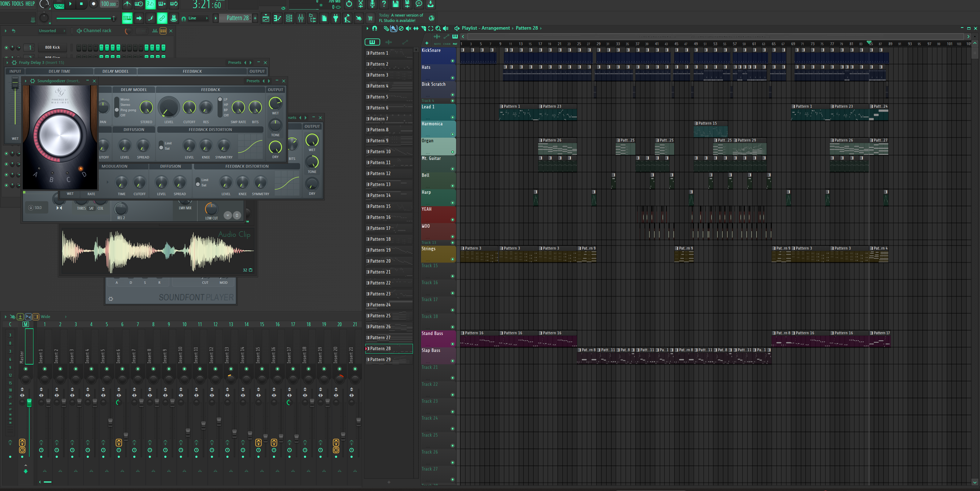Screen dimensions: 980x491
Task: Toggle typing keyboard to piano icon
Action: coord(127,18)
